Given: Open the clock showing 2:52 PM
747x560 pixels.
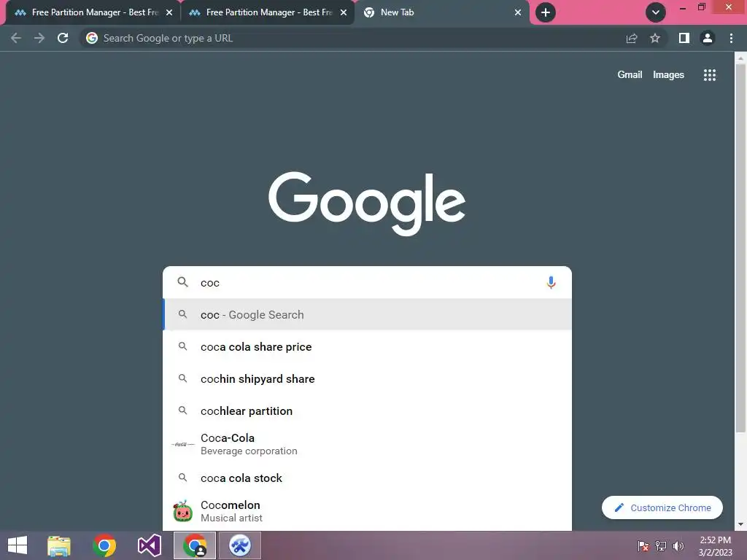Looking at the screenshot, I should (x=715, y=545).
